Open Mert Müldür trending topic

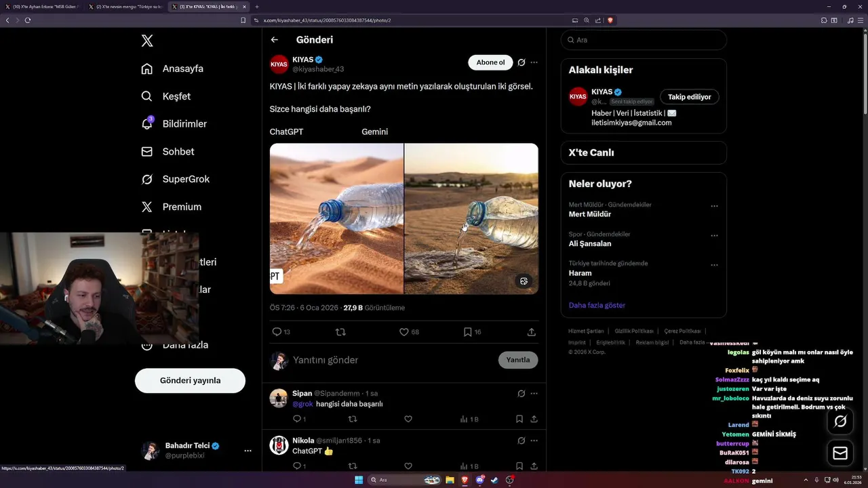click(589, 214)
